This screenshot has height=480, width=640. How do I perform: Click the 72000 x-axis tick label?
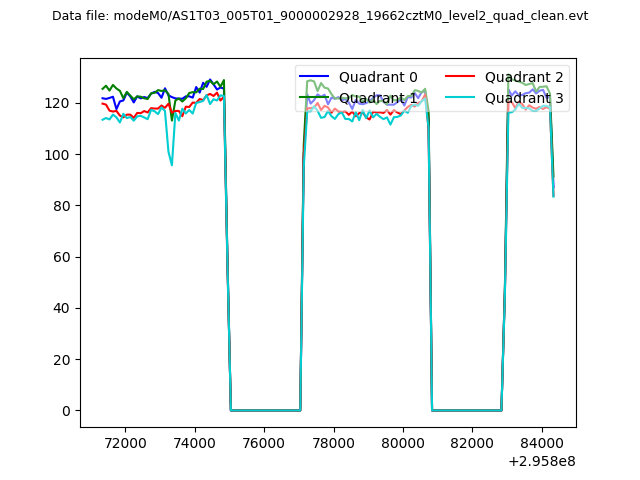pyautogui.click(x=125, y=443)
